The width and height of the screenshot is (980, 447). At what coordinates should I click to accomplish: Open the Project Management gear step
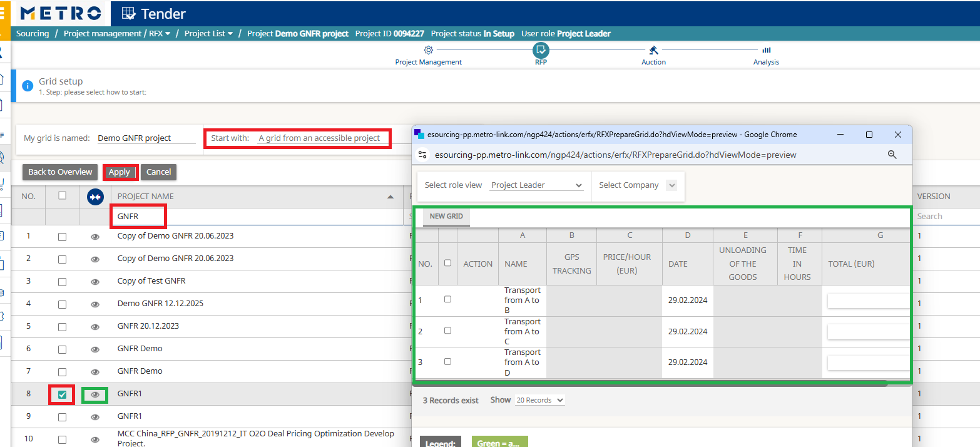(429, 50)
